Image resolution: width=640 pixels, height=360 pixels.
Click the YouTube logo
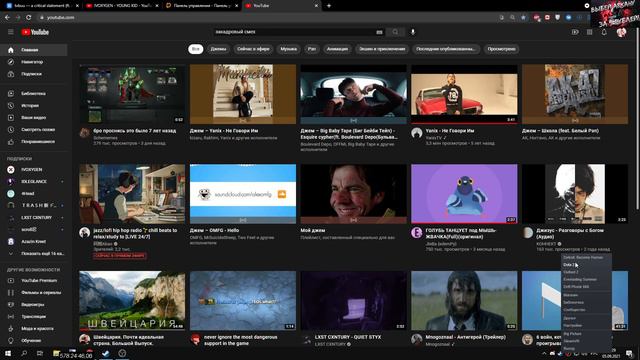coord(35,32)
